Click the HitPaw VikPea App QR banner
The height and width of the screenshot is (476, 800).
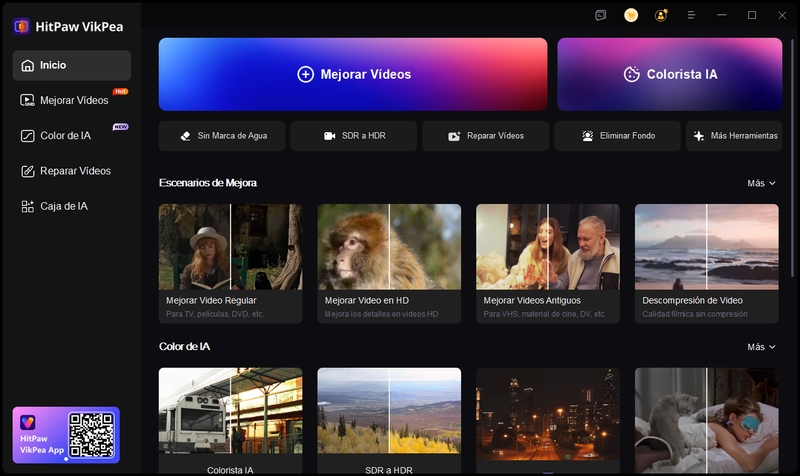66,435
